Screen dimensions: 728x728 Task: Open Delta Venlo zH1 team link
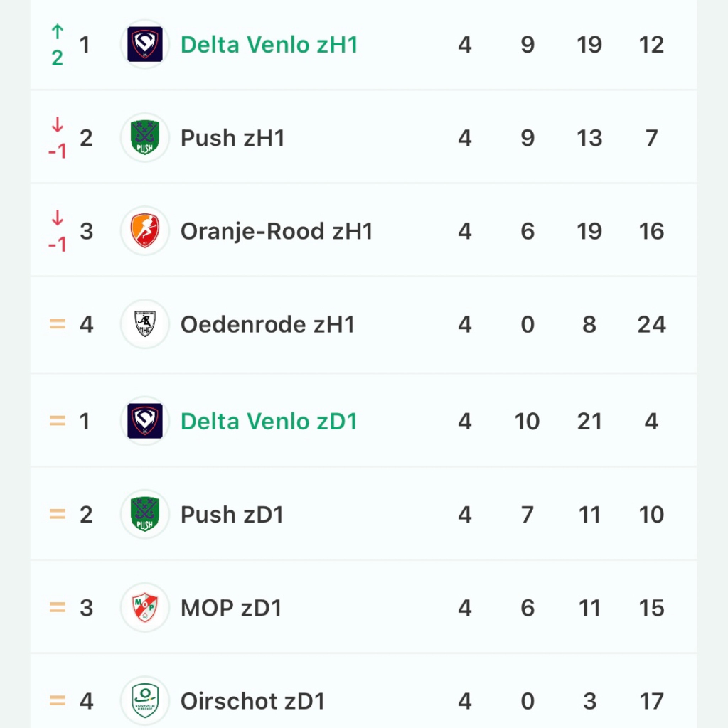(269, 45)
